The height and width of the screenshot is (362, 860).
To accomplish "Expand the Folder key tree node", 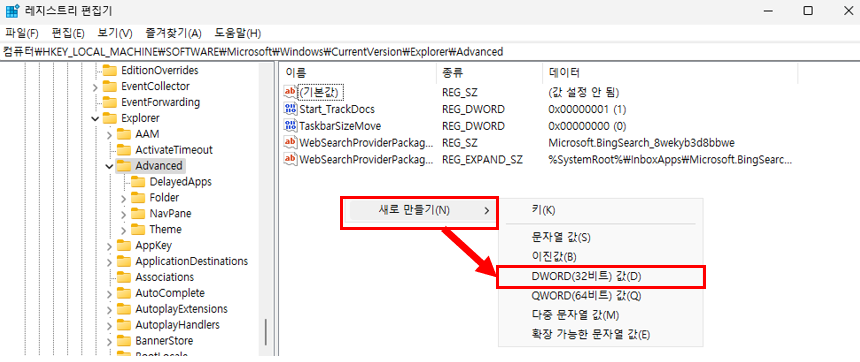I will click(123, 198).
